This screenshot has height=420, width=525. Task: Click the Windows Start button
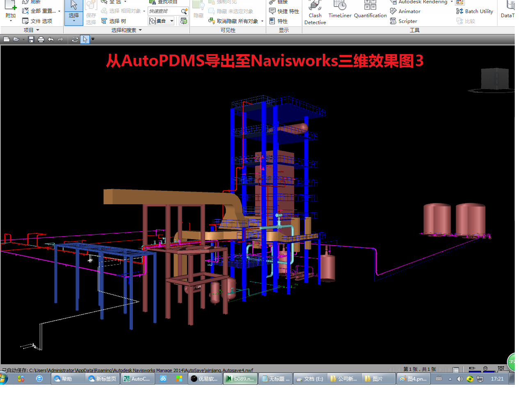pos(2,378)
